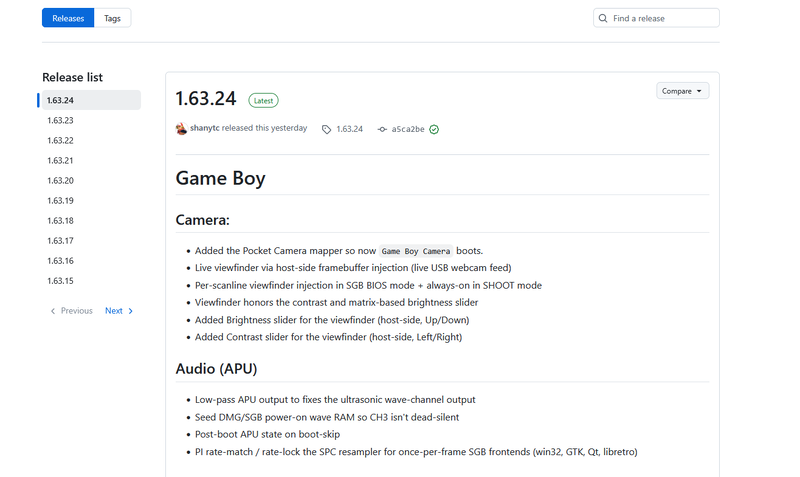Screen dimensions: 800x477
Task: Open the 1.63.24 release title heading
Action: [206, 98]
